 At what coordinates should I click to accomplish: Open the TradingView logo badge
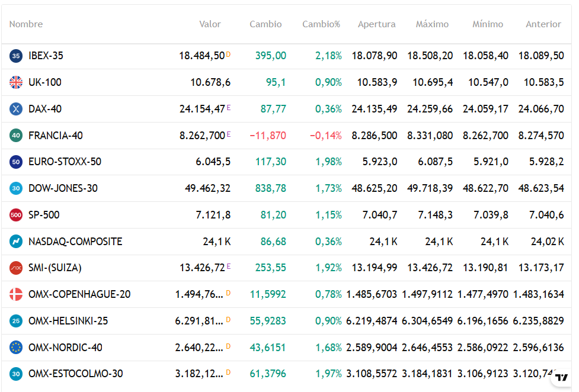[561, 378]
